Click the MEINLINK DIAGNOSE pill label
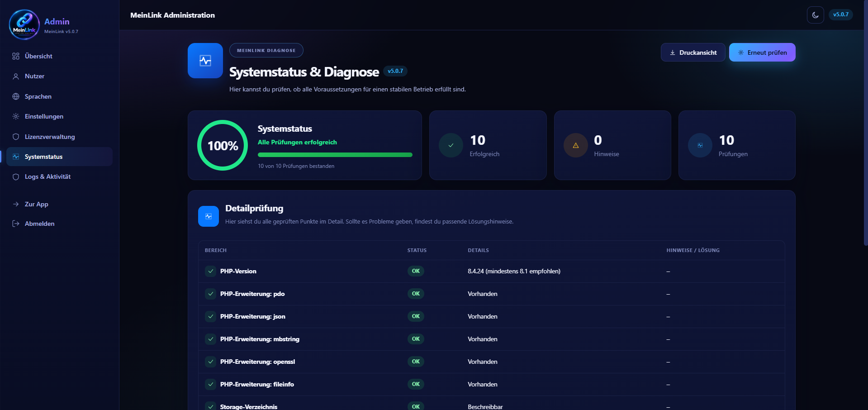The width and height of the screenshot is (868, 410). (266, 50)
